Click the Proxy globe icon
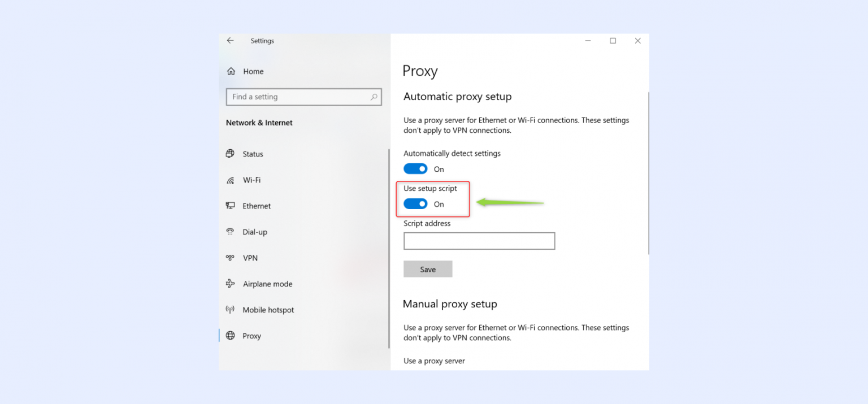 230,336
